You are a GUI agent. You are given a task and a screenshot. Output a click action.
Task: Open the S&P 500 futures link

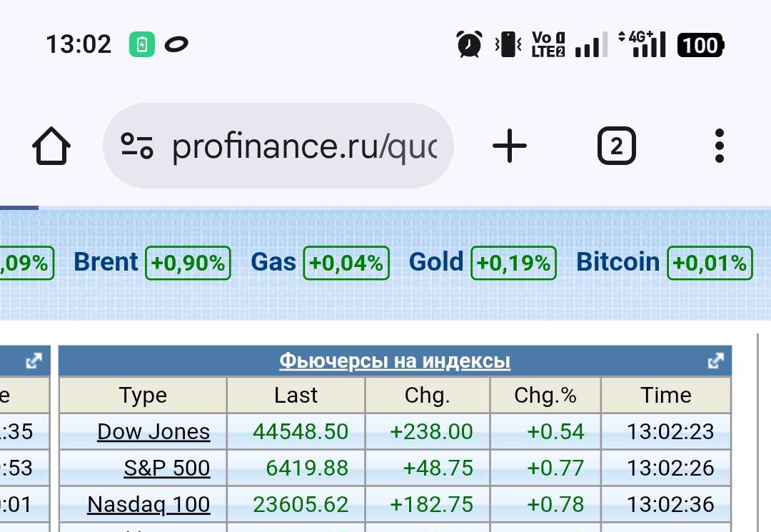point(167,468)
